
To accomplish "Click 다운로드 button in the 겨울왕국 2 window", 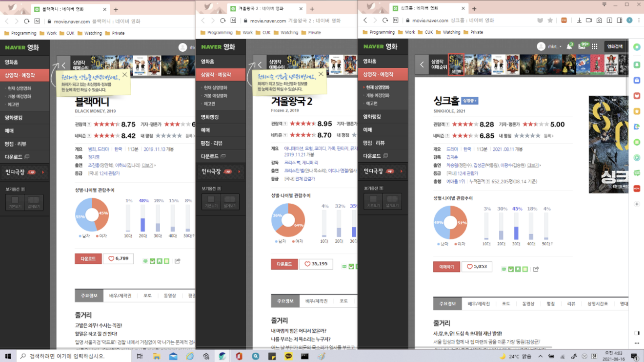I will [284, 264].
